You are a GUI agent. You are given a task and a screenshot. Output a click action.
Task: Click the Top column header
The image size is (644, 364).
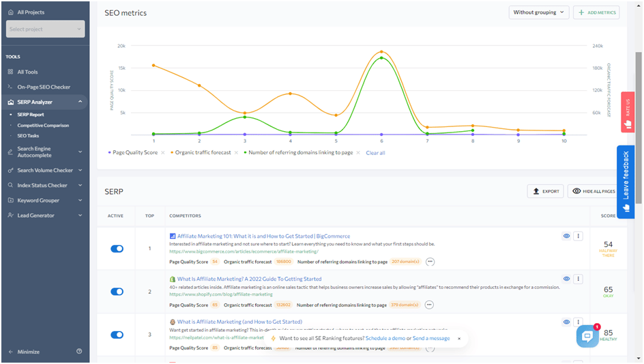(x=149, y=216)
